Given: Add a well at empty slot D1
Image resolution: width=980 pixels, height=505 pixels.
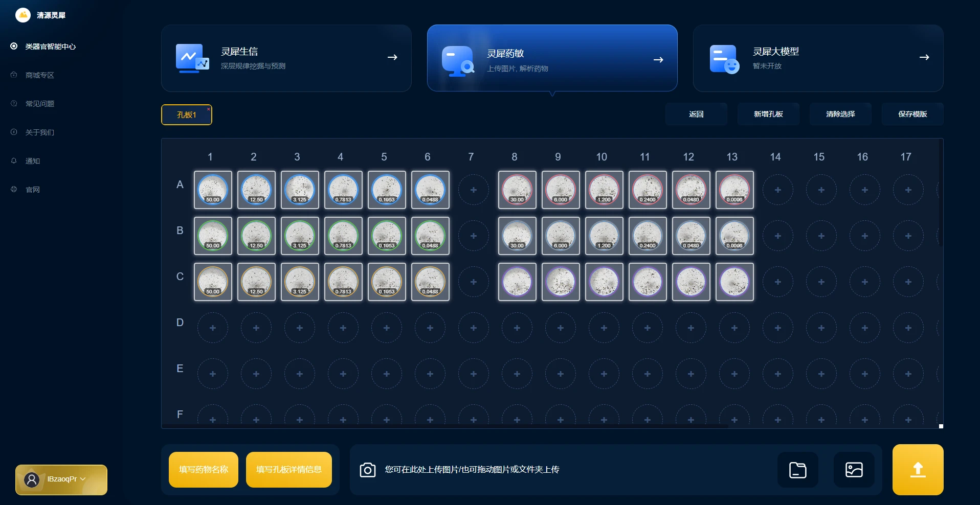Looking at the screenshot, I should [x=213, y=328].
